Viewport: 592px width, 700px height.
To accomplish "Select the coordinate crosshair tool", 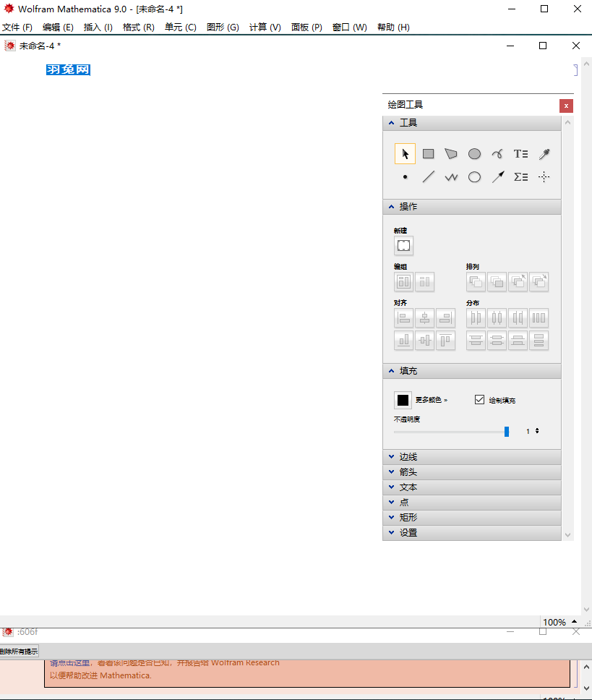I will [544, 177].
